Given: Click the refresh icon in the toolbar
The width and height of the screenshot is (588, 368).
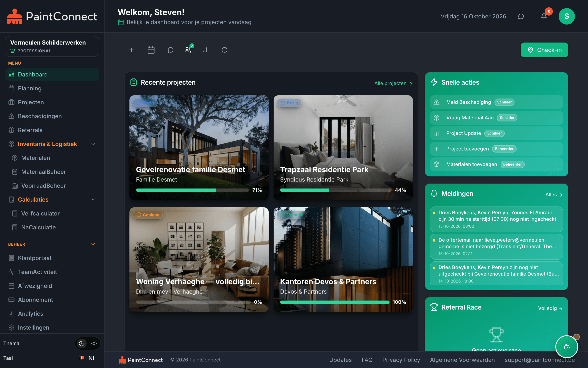Looking at the screenshot, I should coord(225,50).
